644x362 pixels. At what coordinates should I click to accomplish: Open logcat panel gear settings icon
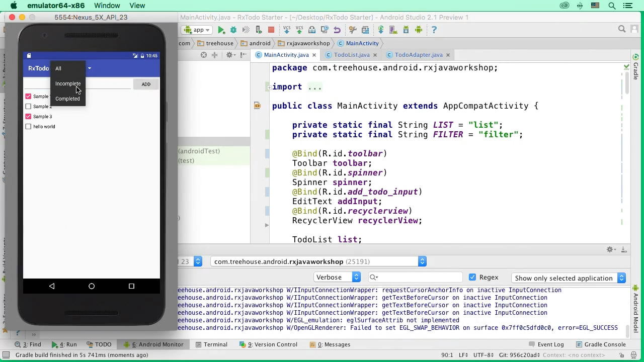[611, 249]
